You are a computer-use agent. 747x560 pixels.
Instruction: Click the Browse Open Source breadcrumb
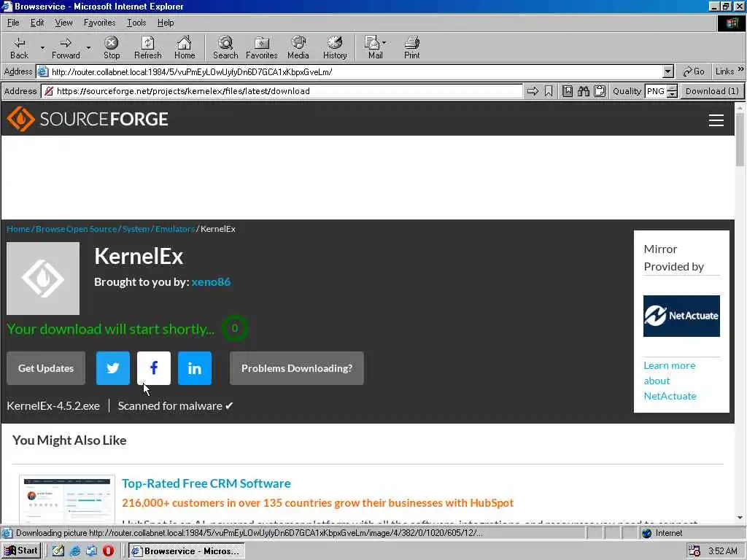click(76, 229)
